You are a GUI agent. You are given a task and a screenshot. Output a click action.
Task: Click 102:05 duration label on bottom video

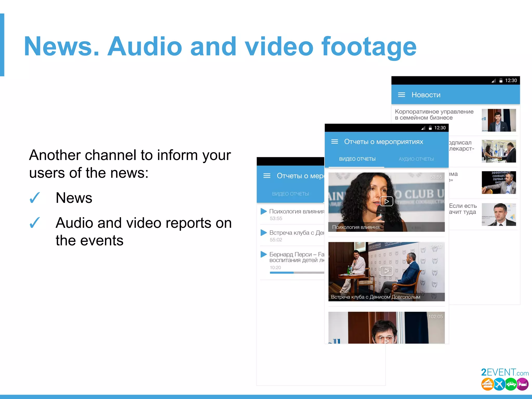coord(435,316)
